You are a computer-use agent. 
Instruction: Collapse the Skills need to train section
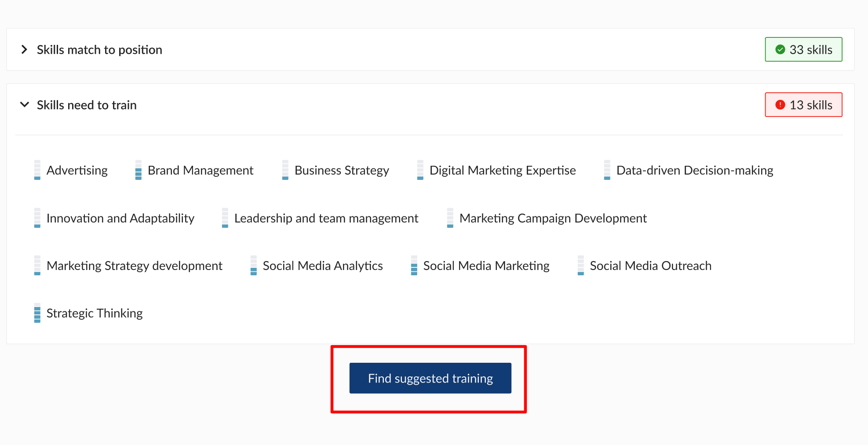tap(25, 105)
